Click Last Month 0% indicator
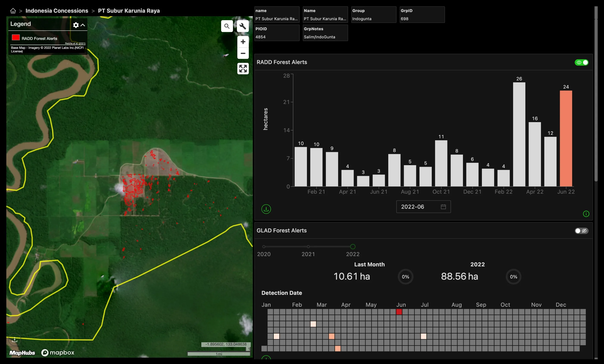604x364 pixels. (405, 277)
